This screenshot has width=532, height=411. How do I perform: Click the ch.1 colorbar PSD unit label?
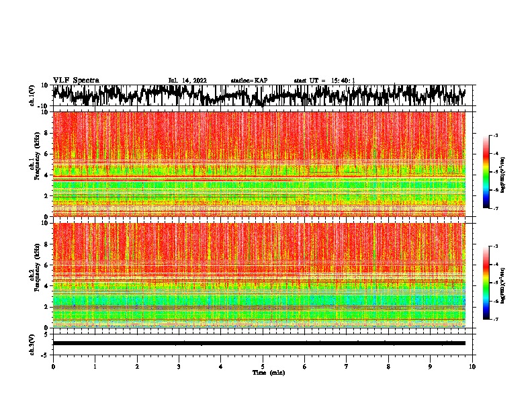[503, 175]
